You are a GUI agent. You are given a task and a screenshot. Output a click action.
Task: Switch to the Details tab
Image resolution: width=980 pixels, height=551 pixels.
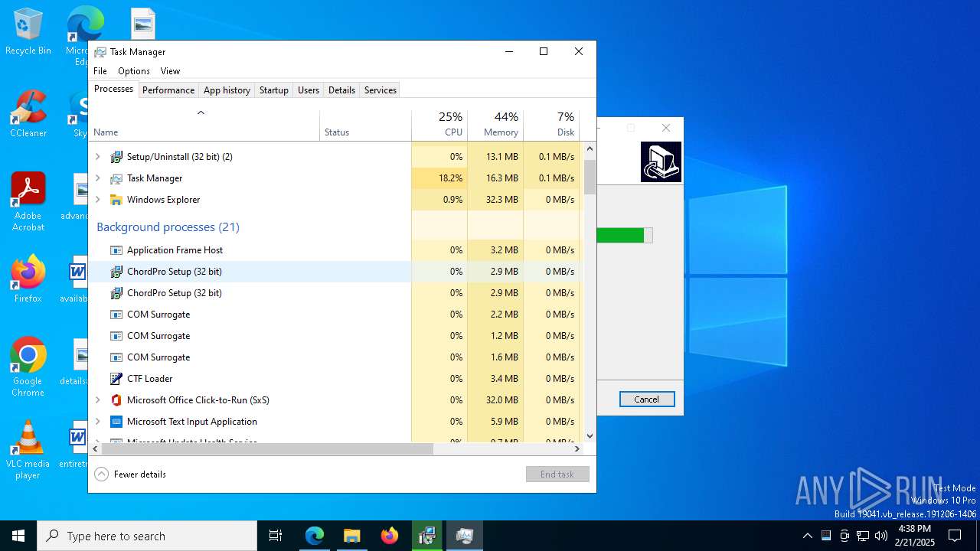pyautogui.click(x=341, y=90)
